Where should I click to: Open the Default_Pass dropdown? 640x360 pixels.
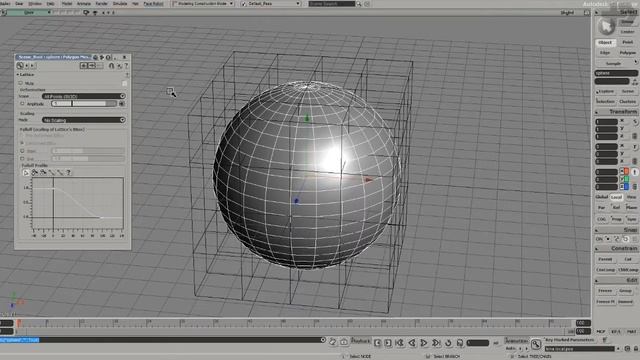[270, 4]
